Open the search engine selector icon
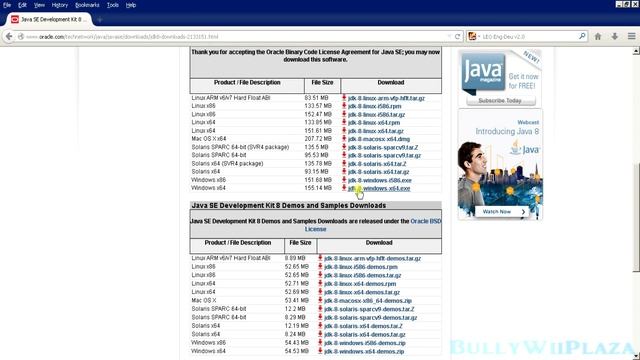Viewport: 640px width, 360px height. (x=473, y=36)
